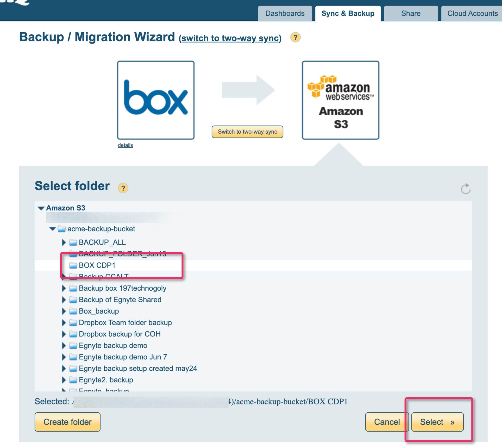The height and width of the screenshot is (448, 502).
Task: Open wizard help question mark icon
Action: [x=295, y=38]
